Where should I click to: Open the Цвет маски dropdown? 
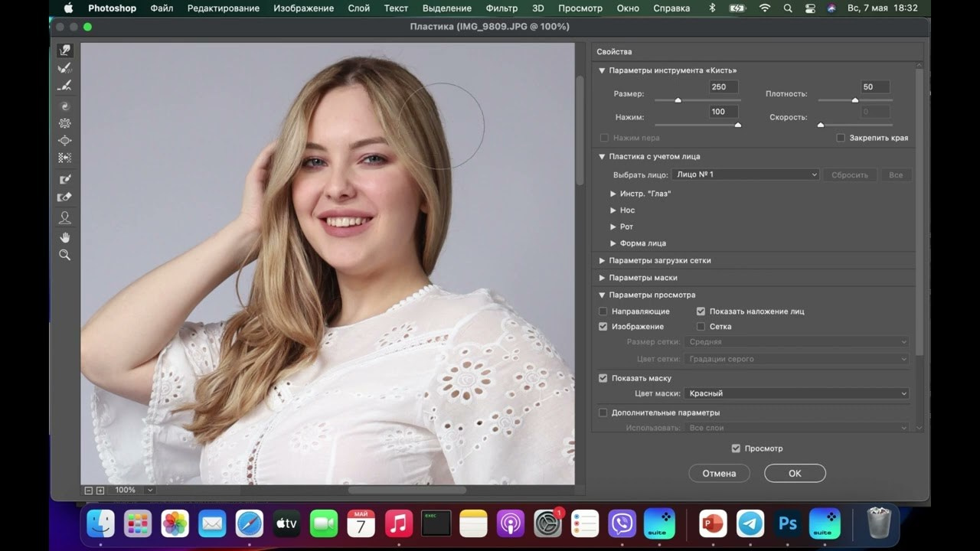(x=795, y=393)
